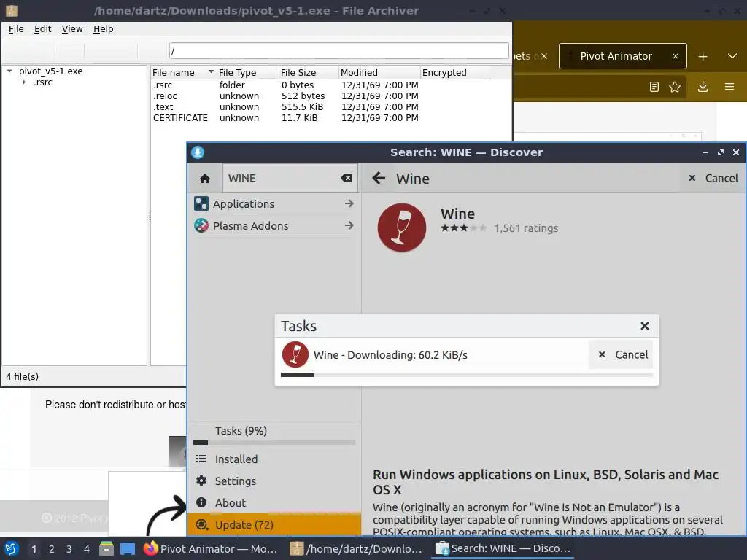
Task: Click the back arrow beside Wine
Action: (379, 179)
